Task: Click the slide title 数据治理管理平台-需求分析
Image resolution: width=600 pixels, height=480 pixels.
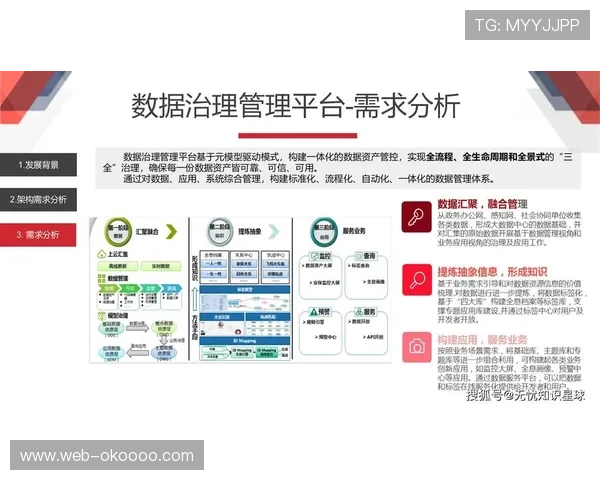Action: 295,106
